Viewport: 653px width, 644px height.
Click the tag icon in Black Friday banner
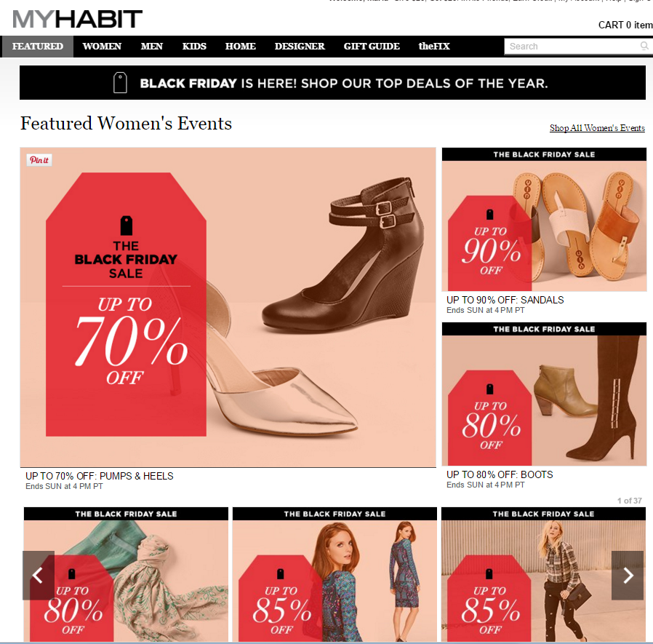click(120, 82)
